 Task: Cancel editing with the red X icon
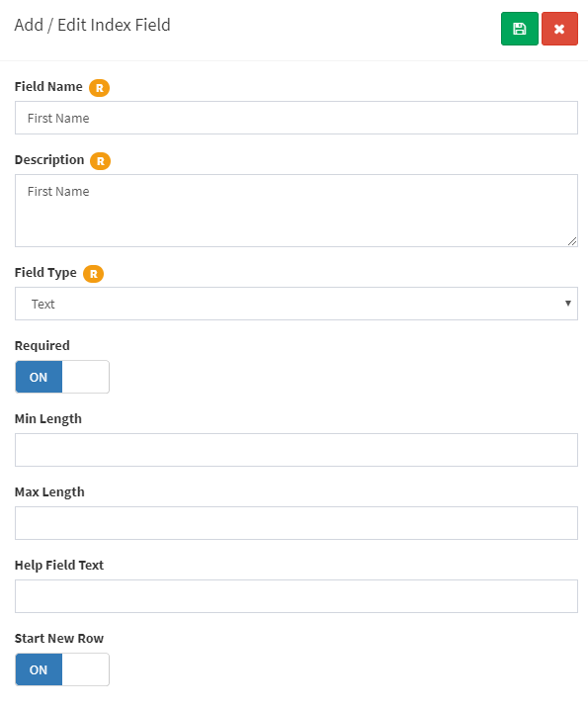point(559,29)
